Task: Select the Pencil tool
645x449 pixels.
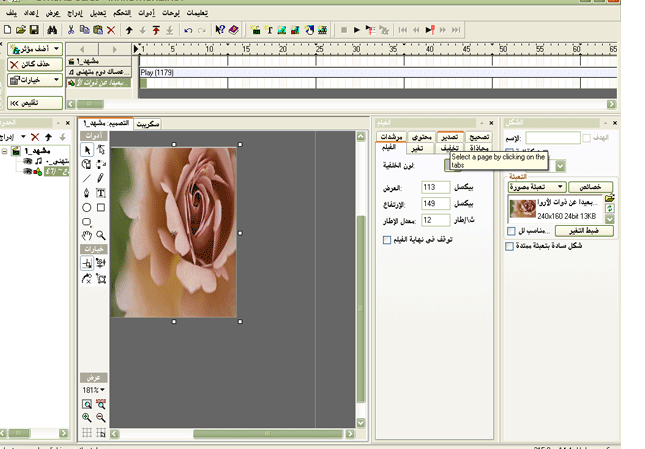Action: [x=101, y=178]
